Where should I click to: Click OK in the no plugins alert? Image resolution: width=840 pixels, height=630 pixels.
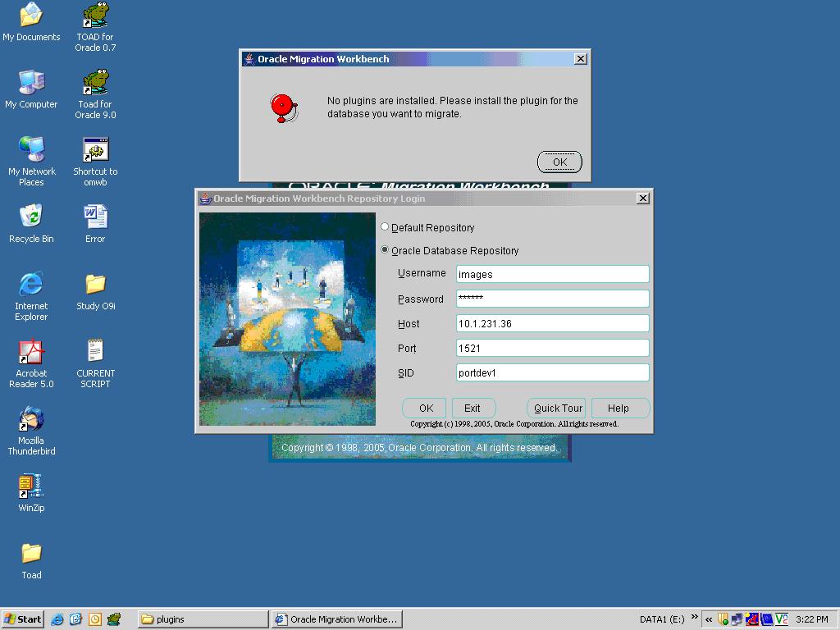[x=559, y=162]
